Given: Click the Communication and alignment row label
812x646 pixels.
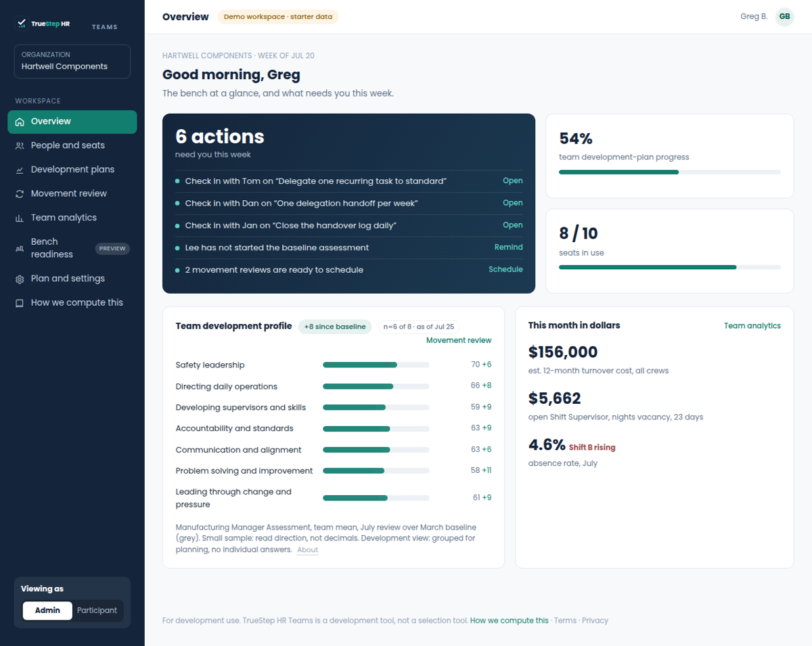Looking at the screenshot, I should [x=238, y=450].
